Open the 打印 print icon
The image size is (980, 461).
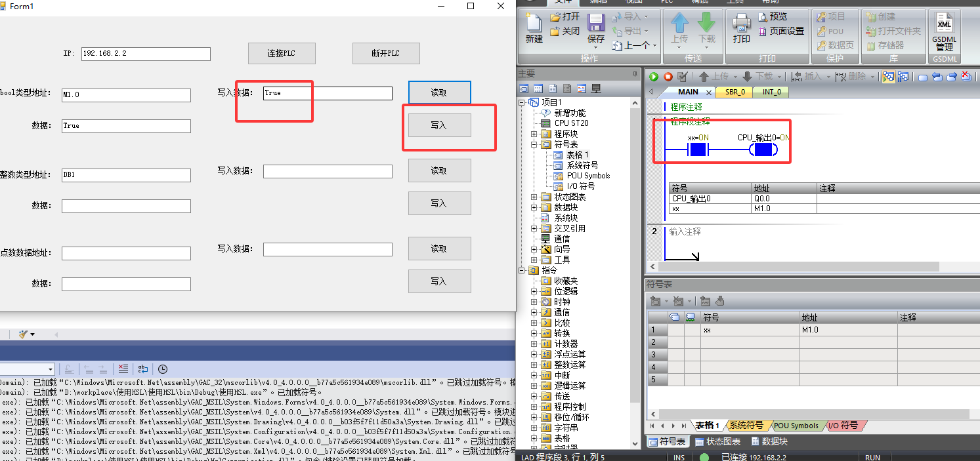pos(741,26)
